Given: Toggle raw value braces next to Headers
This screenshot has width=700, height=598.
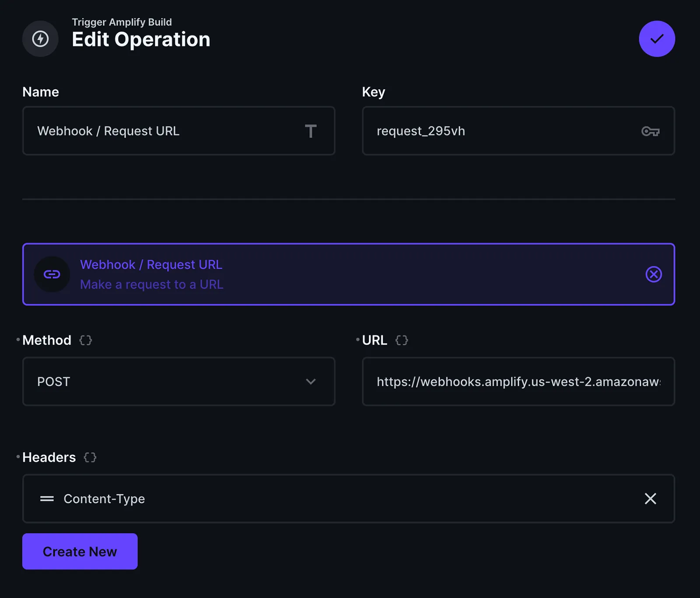Looking at the screenshot, I should tap(90, 457).
